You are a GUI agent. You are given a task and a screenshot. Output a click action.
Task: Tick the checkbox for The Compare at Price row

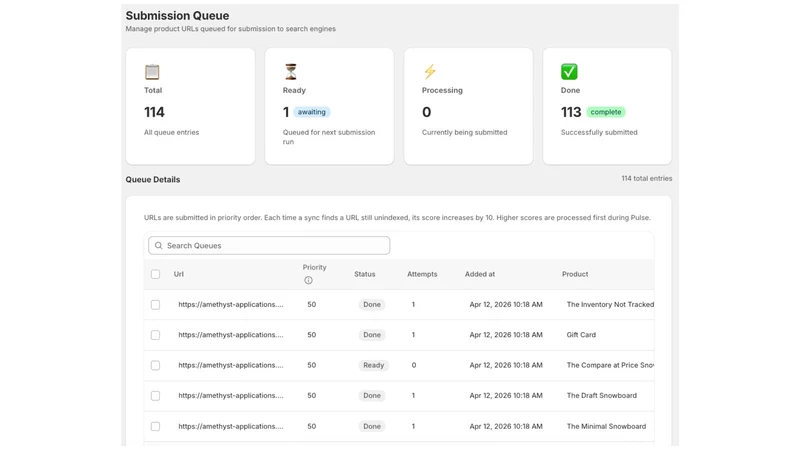[x=155, y=365]
